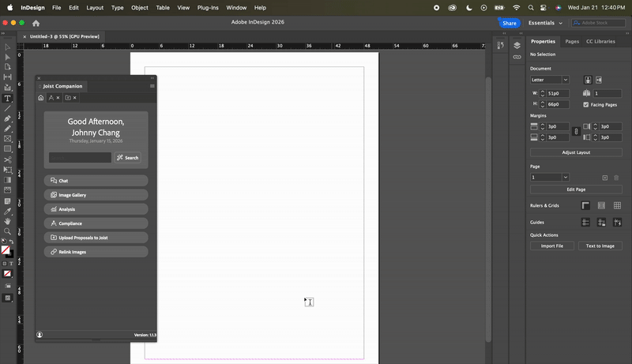Collapse the Joist Companion panel chevrons

(x=152, y=78)
